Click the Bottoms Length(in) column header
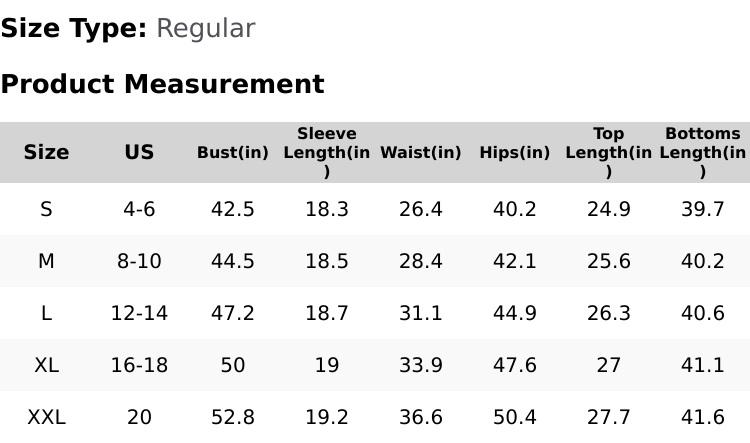Viewport: 750px width, 443px height. (703, 153)
